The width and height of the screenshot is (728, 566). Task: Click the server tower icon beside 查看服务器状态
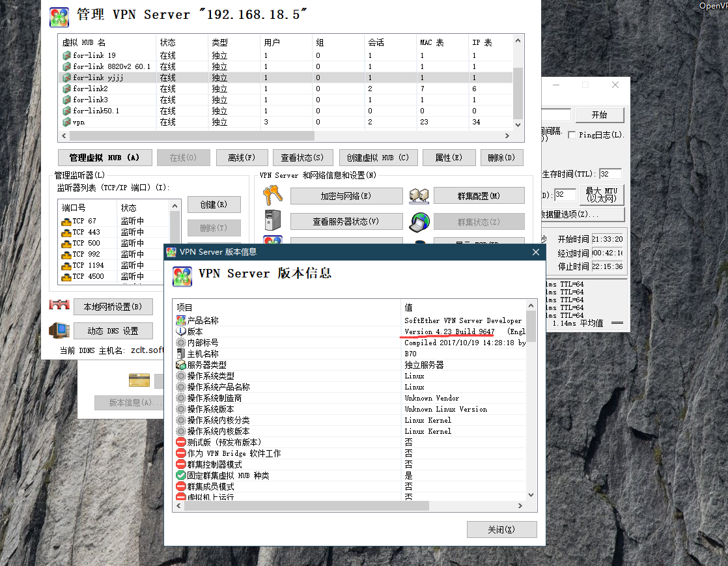tap(272, 221)
